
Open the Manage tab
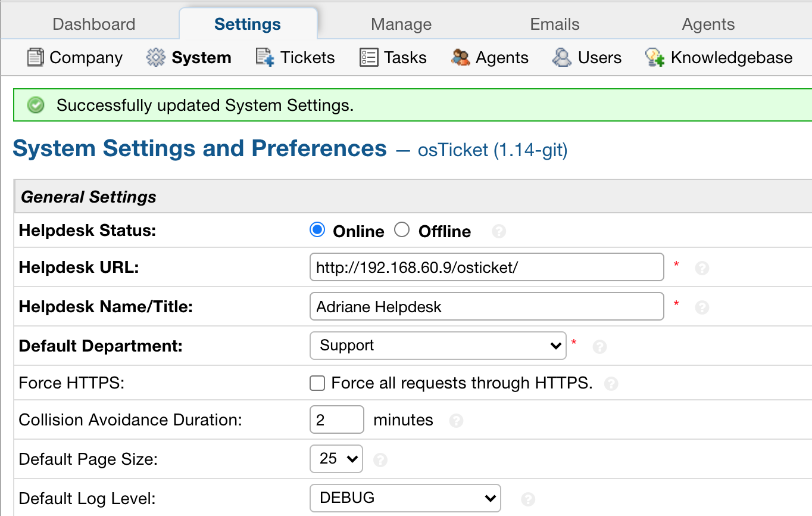[401, 24]
